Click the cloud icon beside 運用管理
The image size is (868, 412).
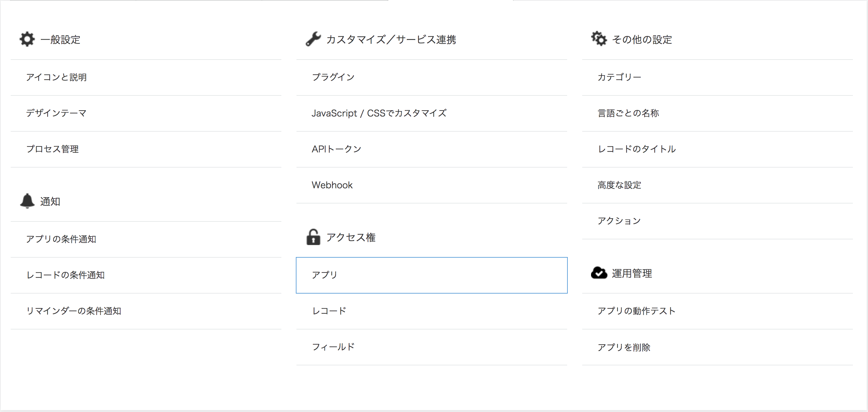(x=599, y=273)
